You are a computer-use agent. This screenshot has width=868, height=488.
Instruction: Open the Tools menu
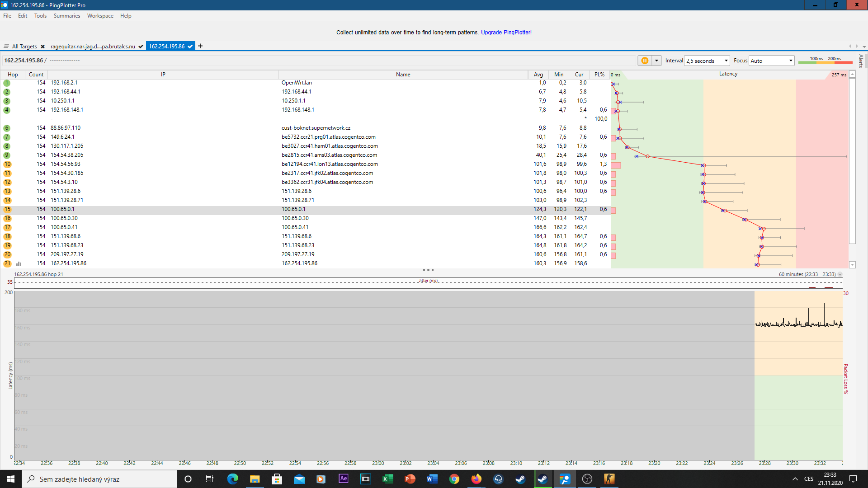40,16
